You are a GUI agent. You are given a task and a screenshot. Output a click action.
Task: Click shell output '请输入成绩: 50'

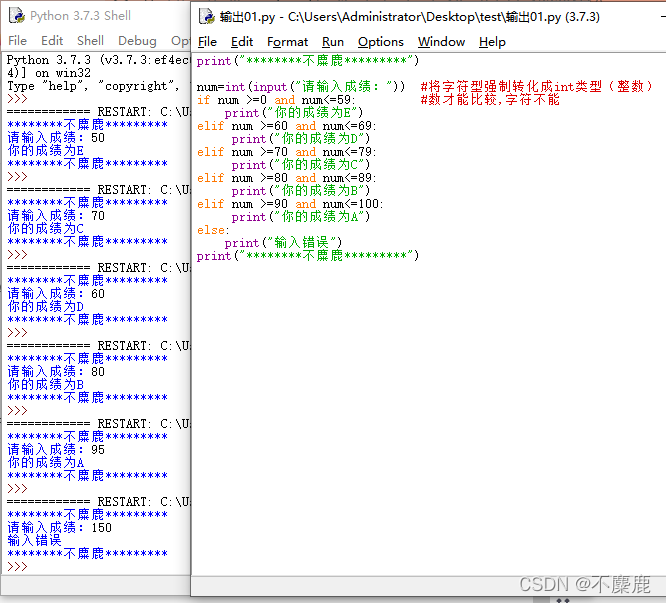coord(56,138)
